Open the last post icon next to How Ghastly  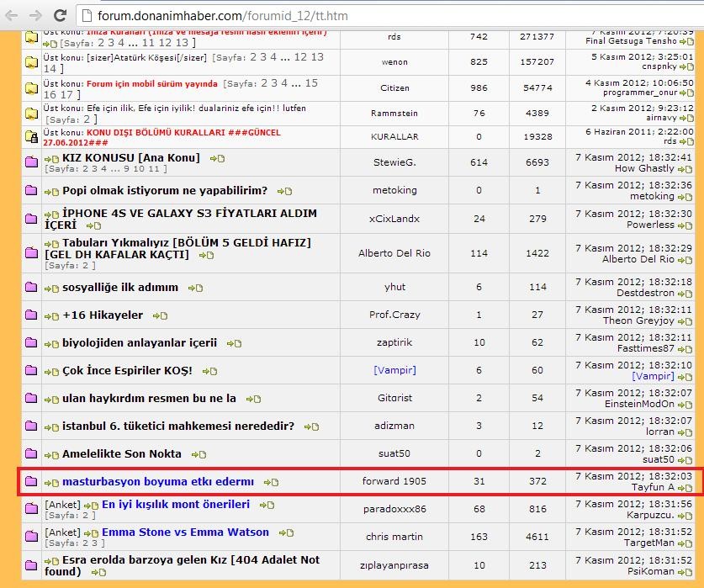click(685, 169)
